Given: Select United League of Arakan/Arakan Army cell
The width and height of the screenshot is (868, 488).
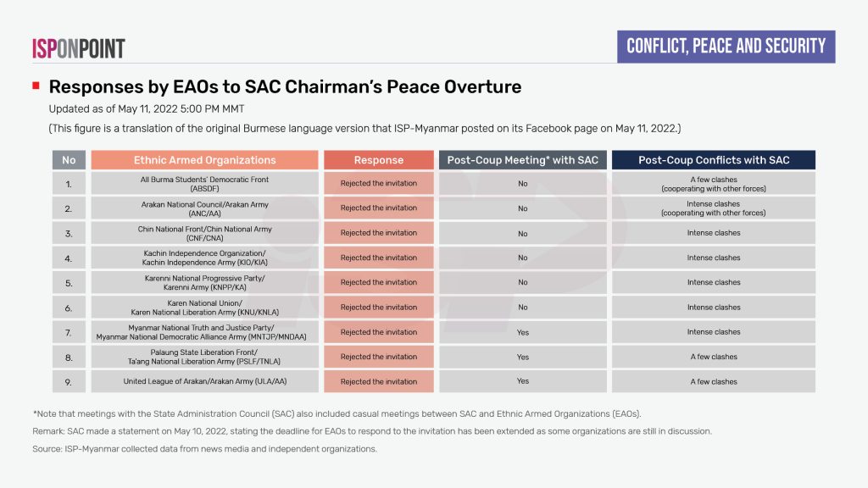Looking at the screenshot, I should click(x=204, y=381).
